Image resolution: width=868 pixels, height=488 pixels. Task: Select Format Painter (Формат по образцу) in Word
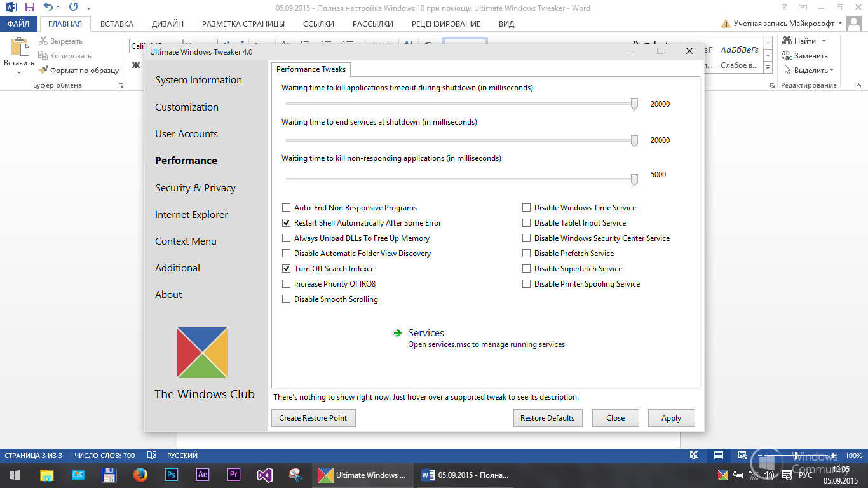[79, 71]
